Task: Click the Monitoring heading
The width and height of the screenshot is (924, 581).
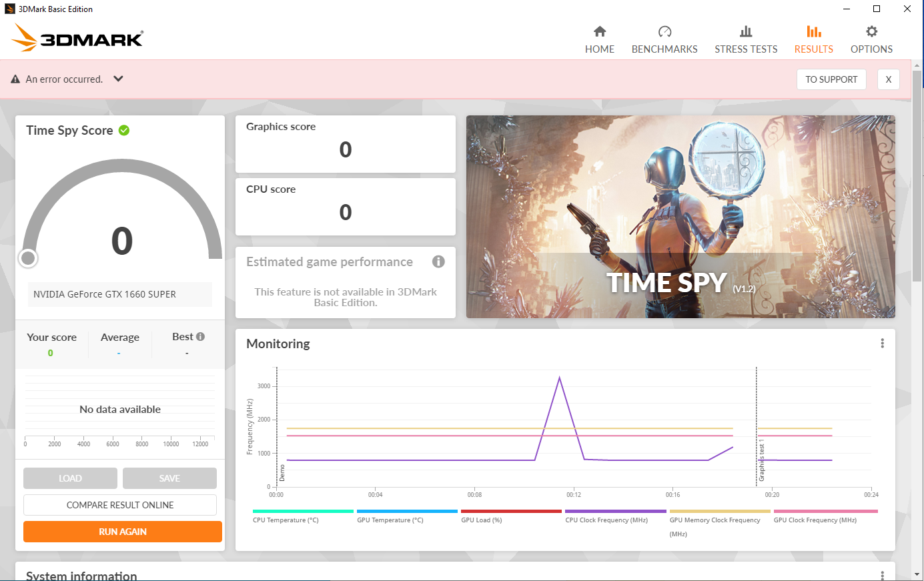Action: (x=278, y=344)
